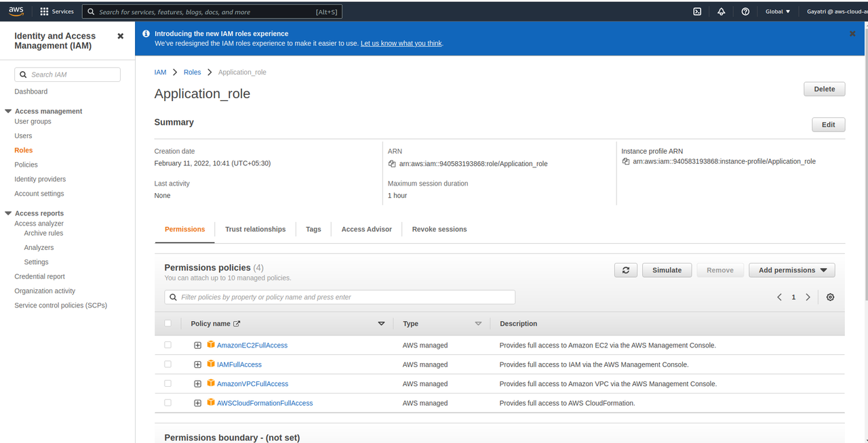The image size is (868, 443).
Task: Open the AWS home logo
Action: tap(16, 11)
